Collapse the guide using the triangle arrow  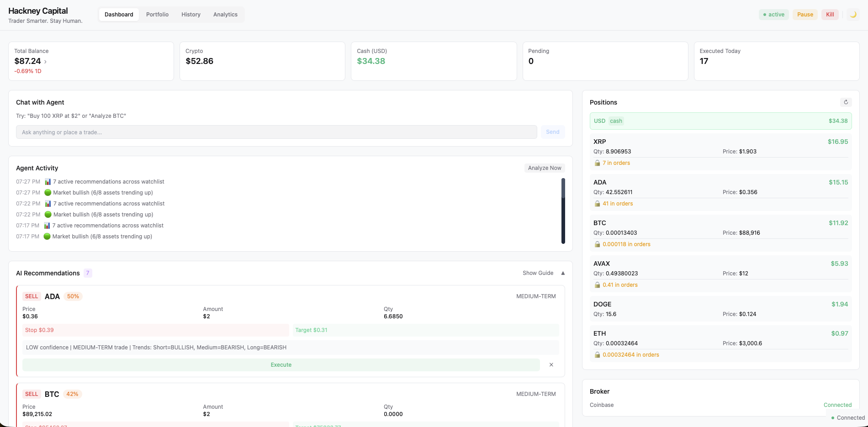(x=562, y=273)
